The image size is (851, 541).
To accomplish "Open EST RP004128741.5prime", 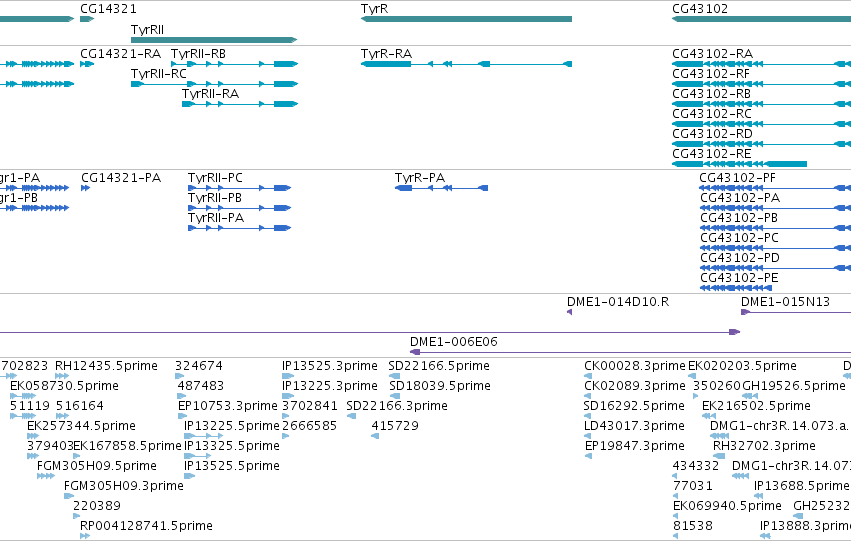I will [x=146, y=526].
